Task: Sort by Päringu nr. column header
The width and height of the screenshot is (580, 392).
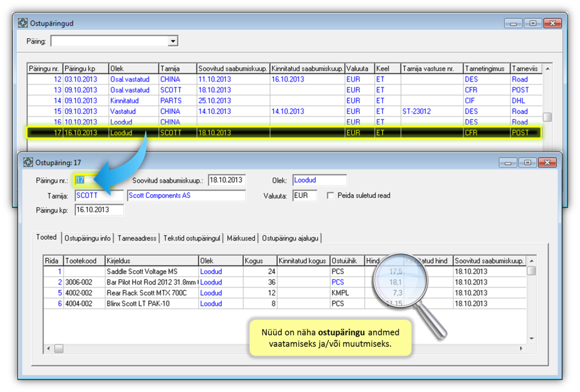Action: pos(45,69)
